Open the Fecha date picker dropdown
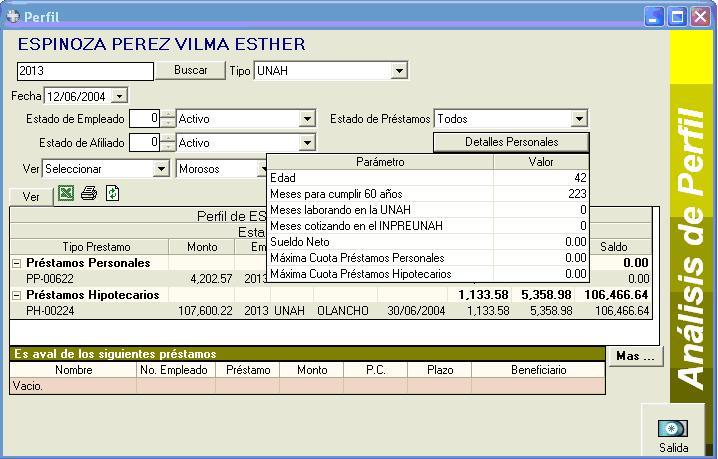The width and height of the screenshot is (718, 459). (x=119, y=96)
